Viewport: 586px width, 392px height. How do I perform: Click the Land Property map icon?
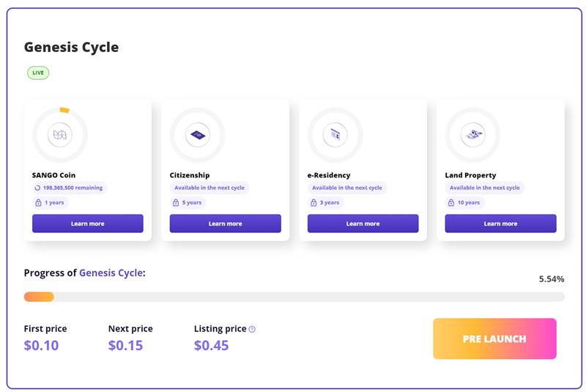pyautogui.click(x=472, y=135)
